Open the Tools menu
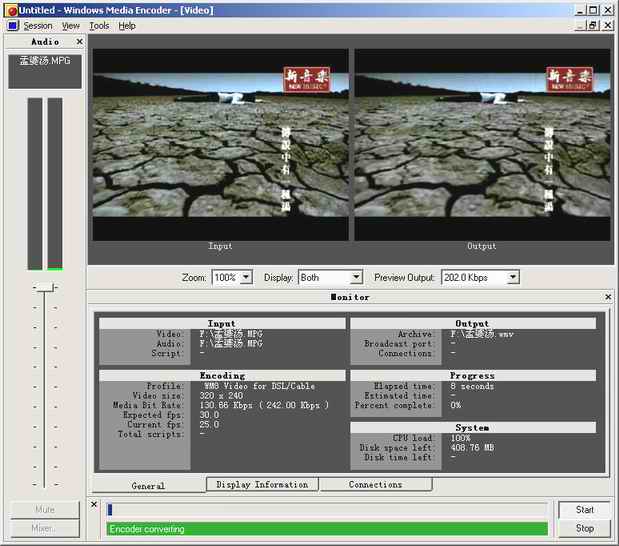The image size is (619, 546). [99, 25]
